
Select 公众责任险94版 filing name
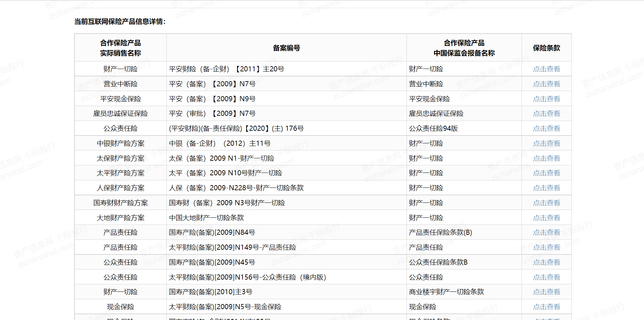pyautogui.click(x=433, y=128)
